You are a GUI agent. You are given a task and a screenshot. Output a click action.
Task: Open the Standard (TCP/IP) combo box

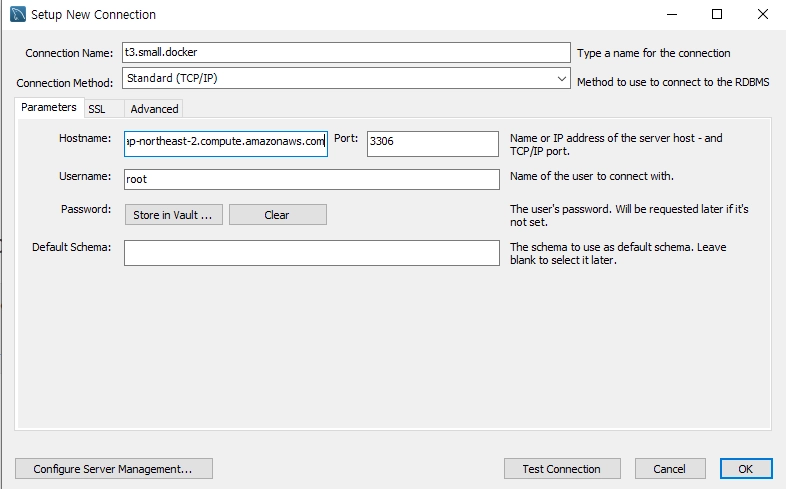point(346,79)
